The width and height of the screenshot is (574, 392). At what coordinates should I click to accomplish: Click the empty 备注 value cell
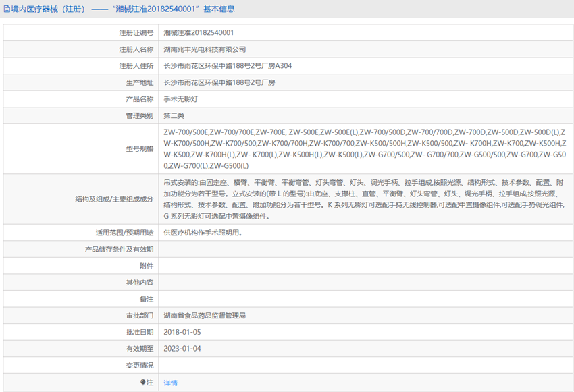[365, 299]
